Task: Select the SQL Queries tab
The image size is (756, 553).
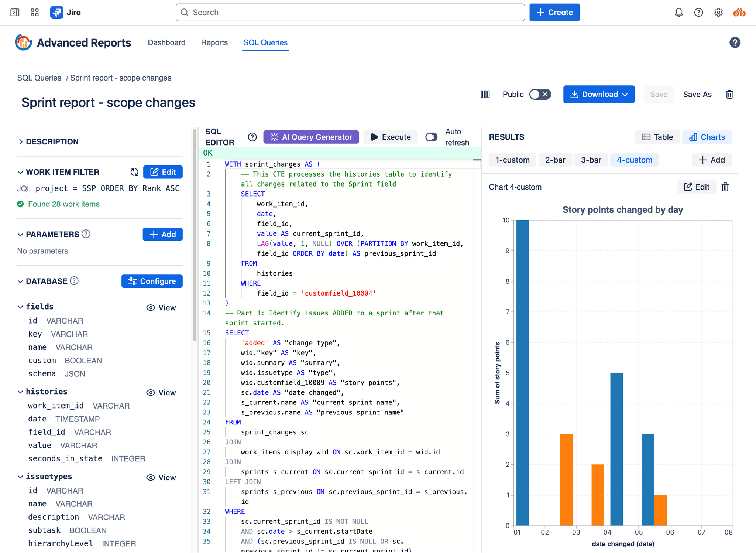Action: coord(265,42)
